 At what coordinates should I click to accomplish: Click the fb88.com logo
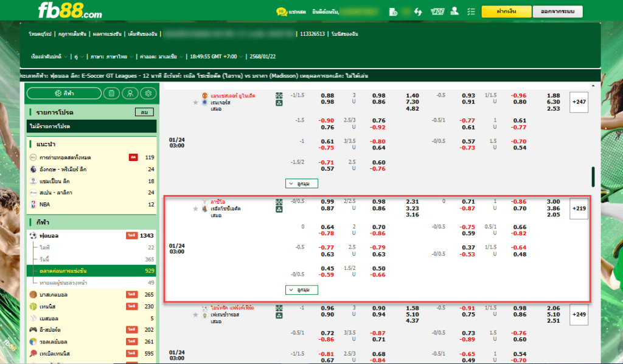coord(70,11)
